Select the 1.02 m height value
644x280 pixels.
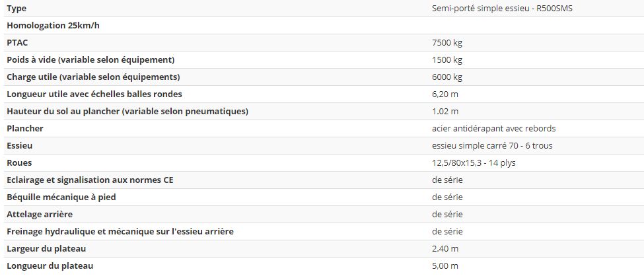[x=445, y=112]
